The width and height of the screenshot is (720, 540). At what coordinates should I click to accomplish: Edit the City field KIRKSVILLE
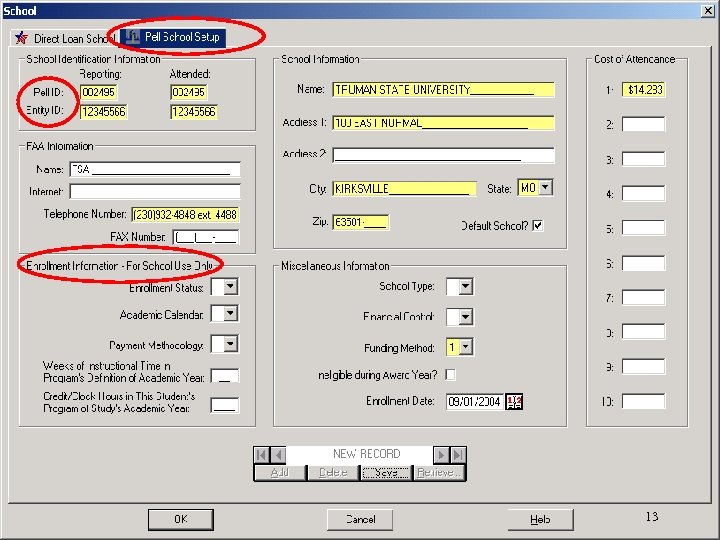pos(405,189)
